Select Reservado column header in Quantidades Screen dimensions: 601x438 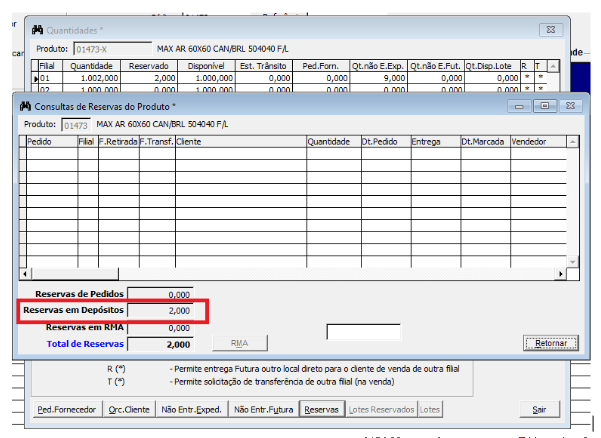149,66
